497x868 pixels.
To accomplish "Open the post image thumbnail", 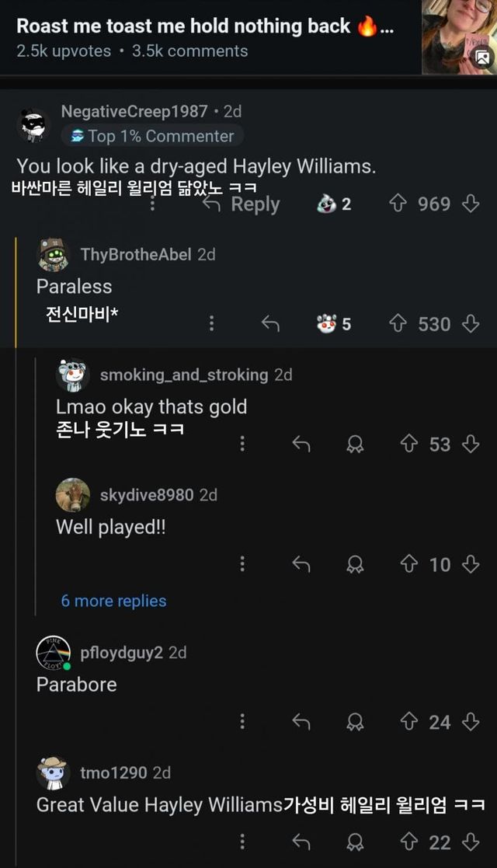I will click(x=459, y=37).
